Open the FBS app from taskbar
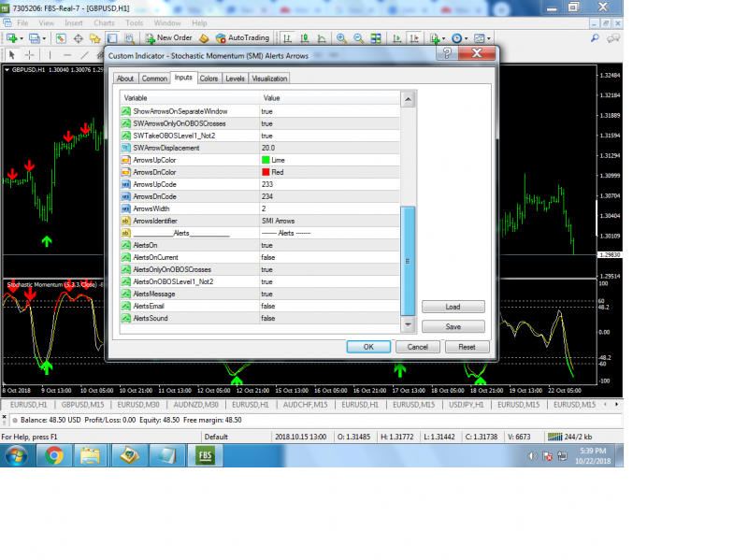748x560 pixels. 205,456
